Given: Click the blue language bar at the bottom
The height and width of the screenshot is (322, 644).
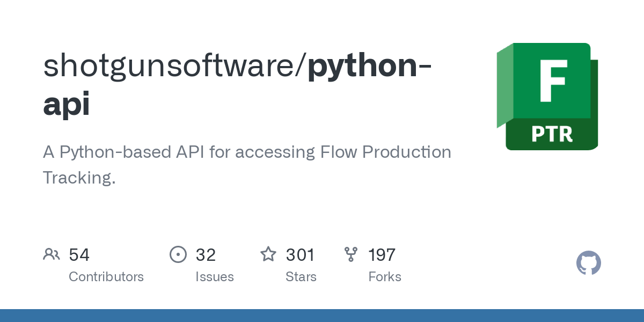Looking at the screenshot, I should (x=322, y=316).
